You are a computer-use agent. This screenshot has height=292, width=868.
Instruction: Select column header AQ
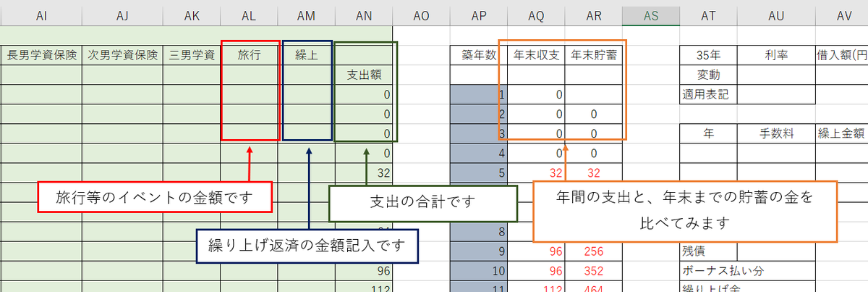pyautogui.click(x=536, y=15)
